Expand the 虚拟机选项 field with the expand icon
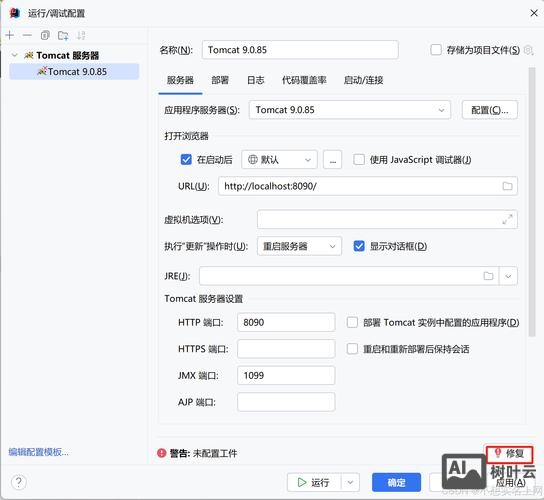544x500 pixels. tap(508, 219)
